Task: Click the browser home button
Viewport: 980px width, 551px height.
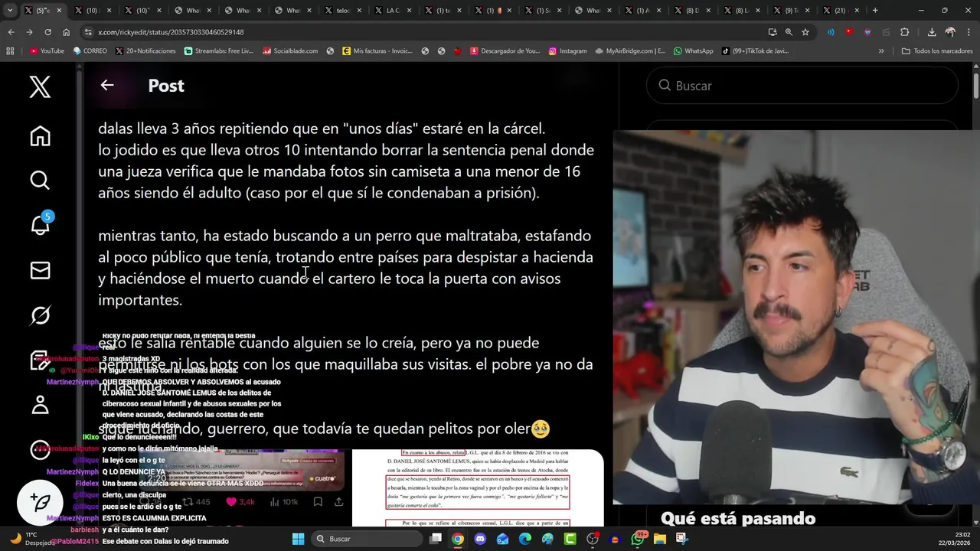Action: click(x=66, y=32)
